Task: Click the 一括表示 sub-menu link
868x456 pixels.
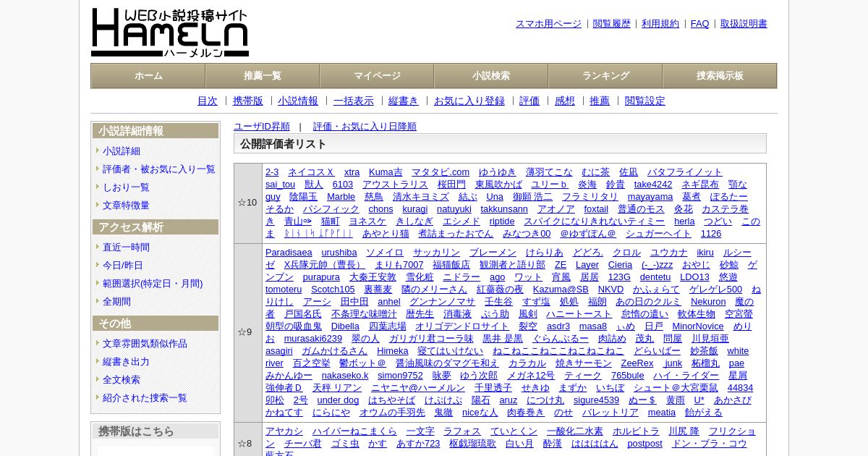Action: (354, 101)
